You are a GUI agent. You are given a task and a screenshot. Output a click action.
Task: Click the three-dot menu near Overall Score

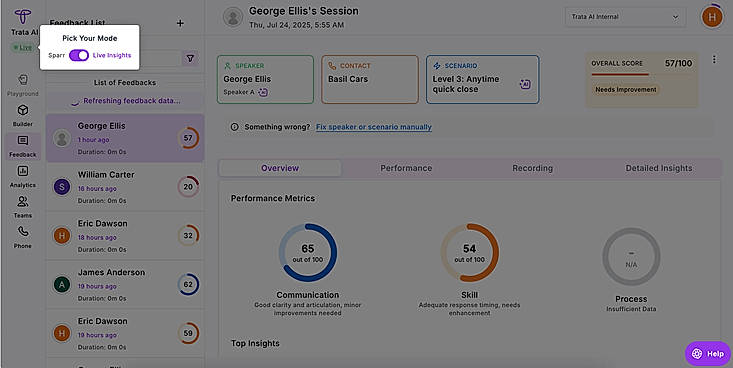[x=714, y=59]
